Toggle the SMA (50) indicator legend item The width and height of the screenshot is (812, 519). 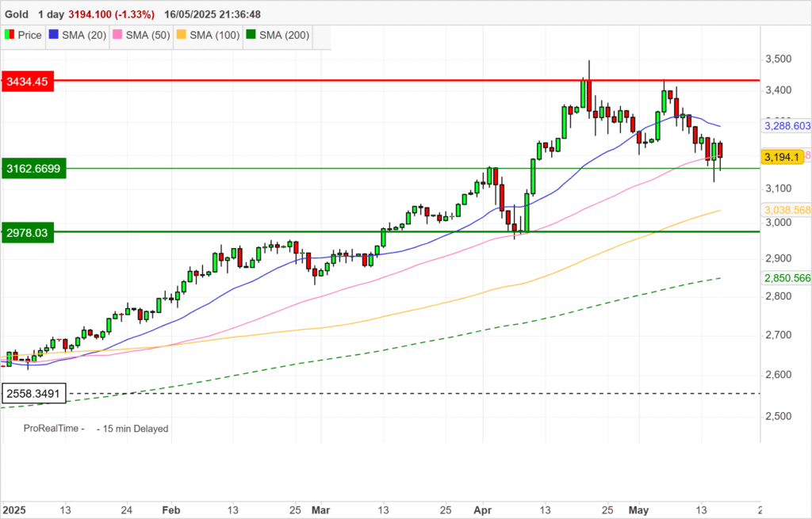(x=140, y=35)
